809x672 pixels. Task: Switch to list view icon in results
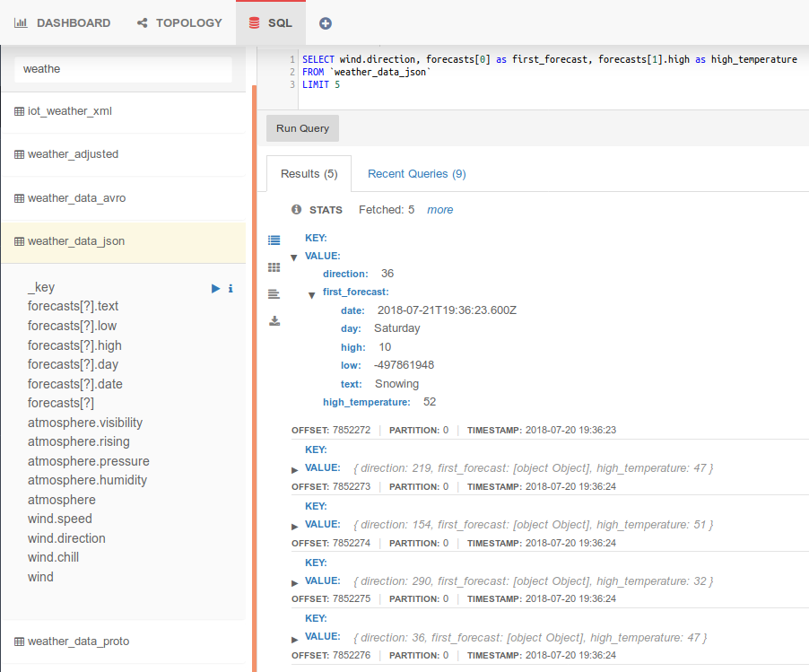[274, 240]
